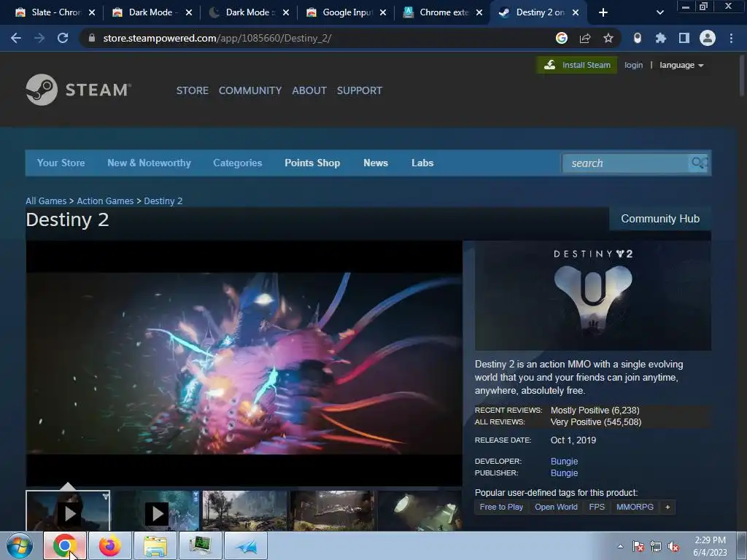Open Your Store menu

coord(61,163)
